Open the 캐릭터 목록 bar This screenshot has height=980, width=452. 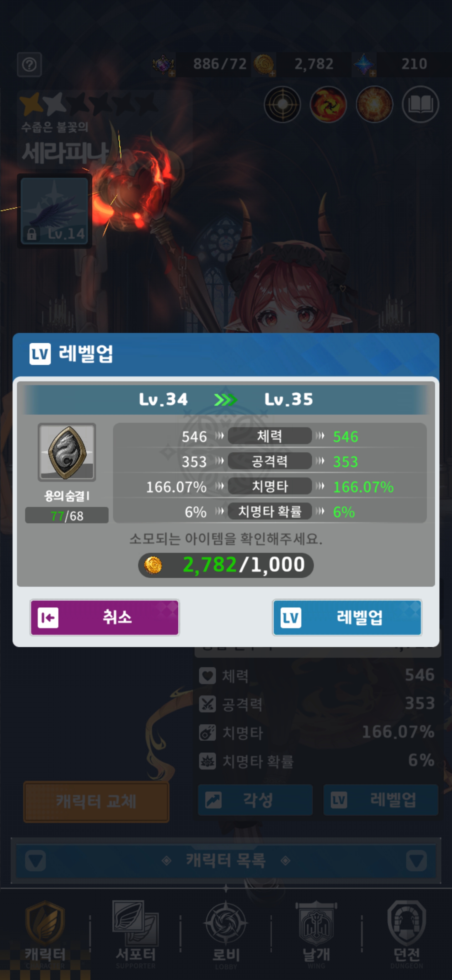[226, 860]
